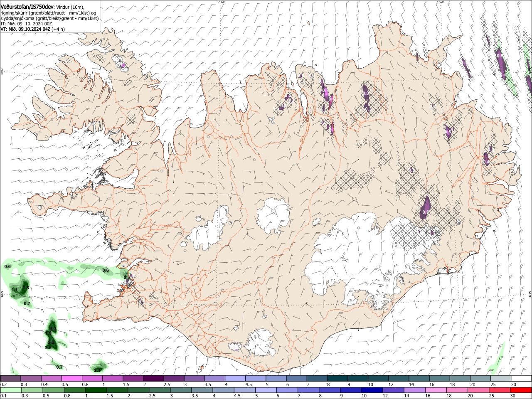Click the 'VT: Mið. 09.10.2024 04Z (+4 h)' line

[32, 29]
